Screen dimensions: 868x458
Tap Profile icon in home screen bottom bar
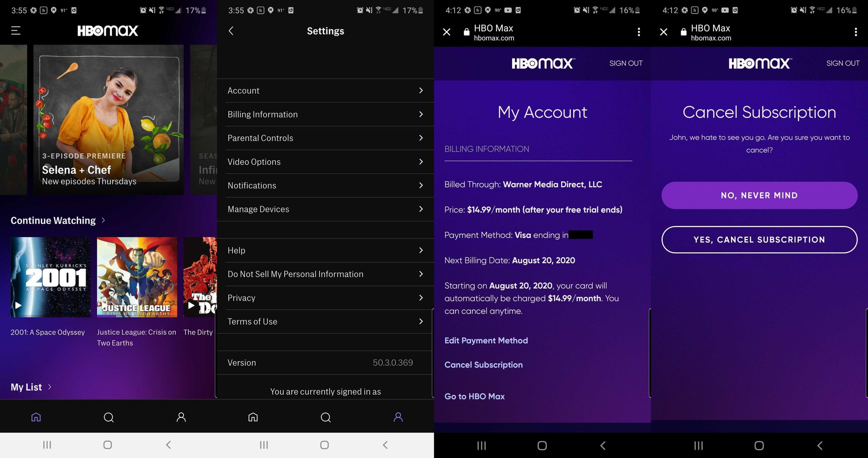(x=181, y=417)
